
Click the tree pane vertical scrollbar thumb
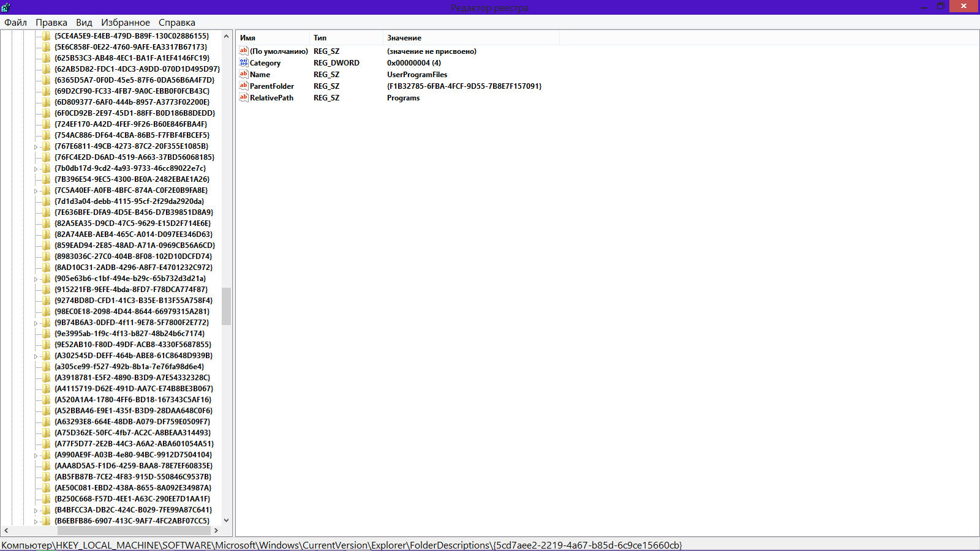click(x=226, y=306)
